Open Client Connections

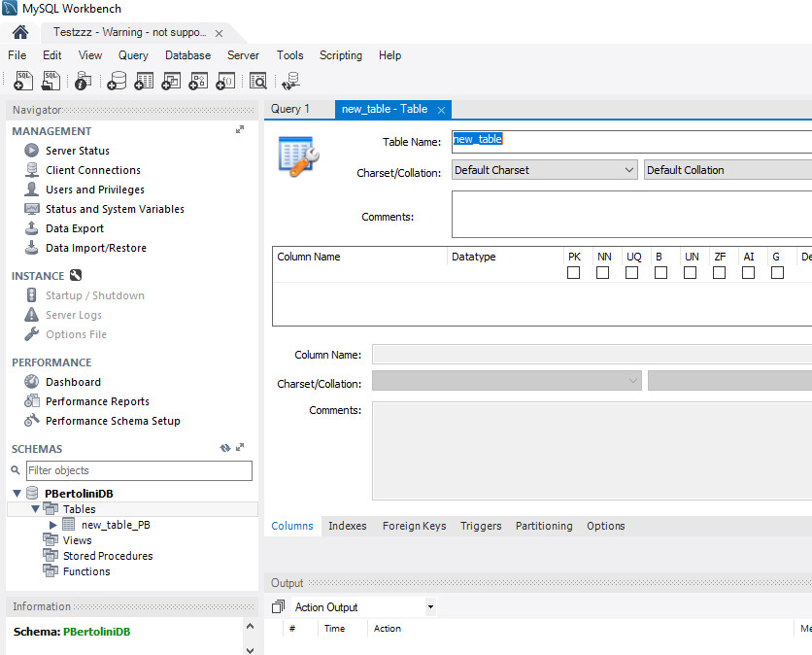(x=93, y=170)
